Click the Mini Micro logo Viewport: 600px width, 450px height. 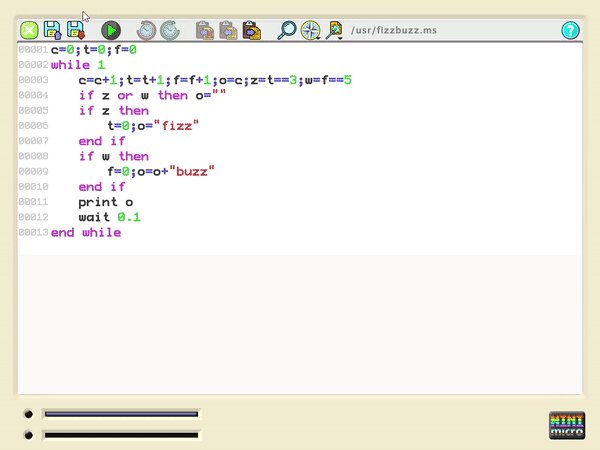click(567, 425)
